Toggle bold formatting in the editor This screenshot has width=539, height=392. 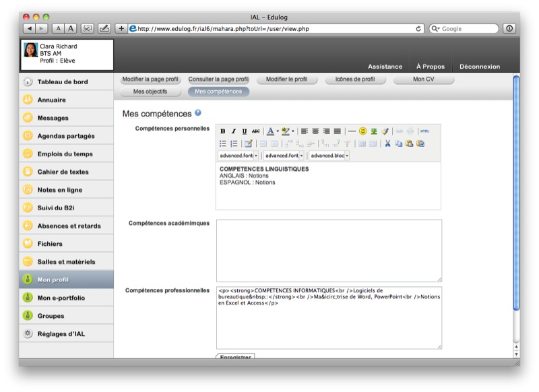223,131
